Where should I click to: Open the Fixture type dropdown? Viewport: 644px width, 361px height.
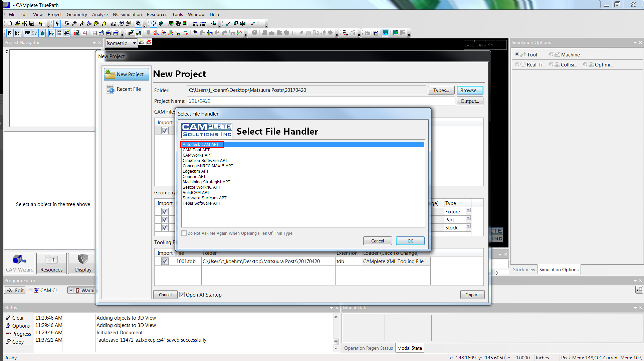click(468, 210)
